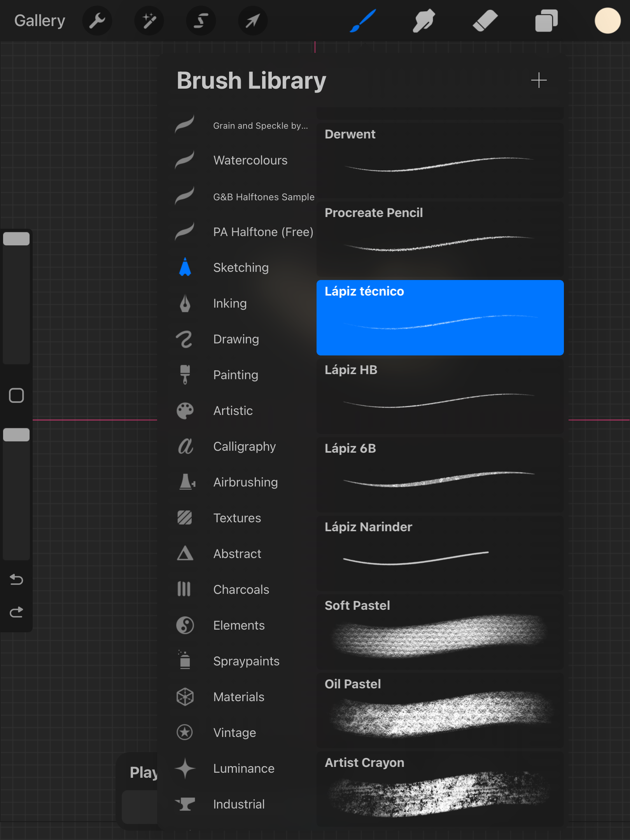Click the brush opacity slider handle
The width and height of the screenshot is (630, 840).
(x=16, y=435)
